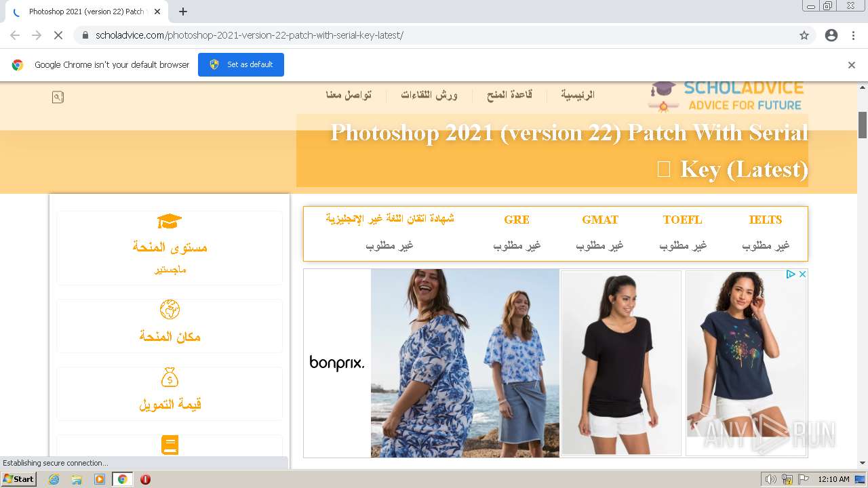Image resolution: width=868 pixels, height=488 pixels.
Task: Stop loading the page
Action: tap(58, 35)
